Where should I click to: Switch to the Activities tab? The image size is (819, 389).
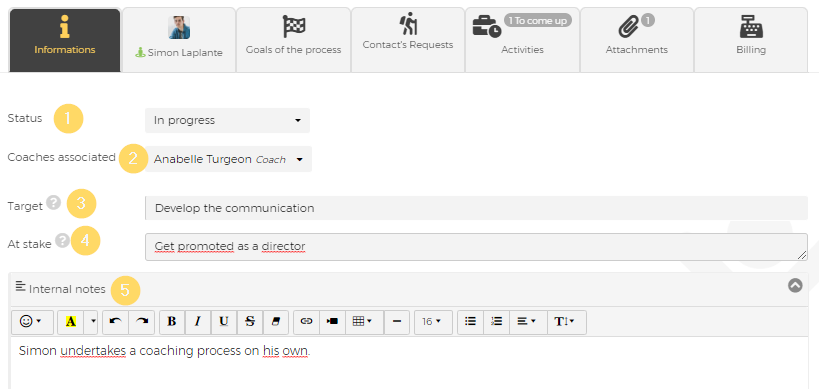coord(522,40)
